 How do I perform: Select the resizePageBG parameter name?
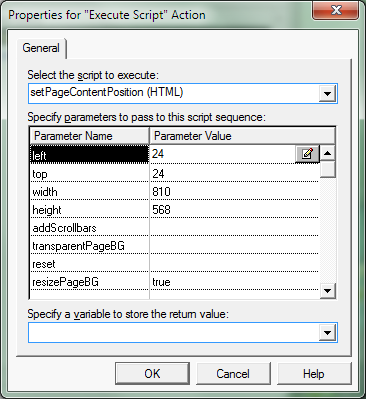click(x=89, y=282)
